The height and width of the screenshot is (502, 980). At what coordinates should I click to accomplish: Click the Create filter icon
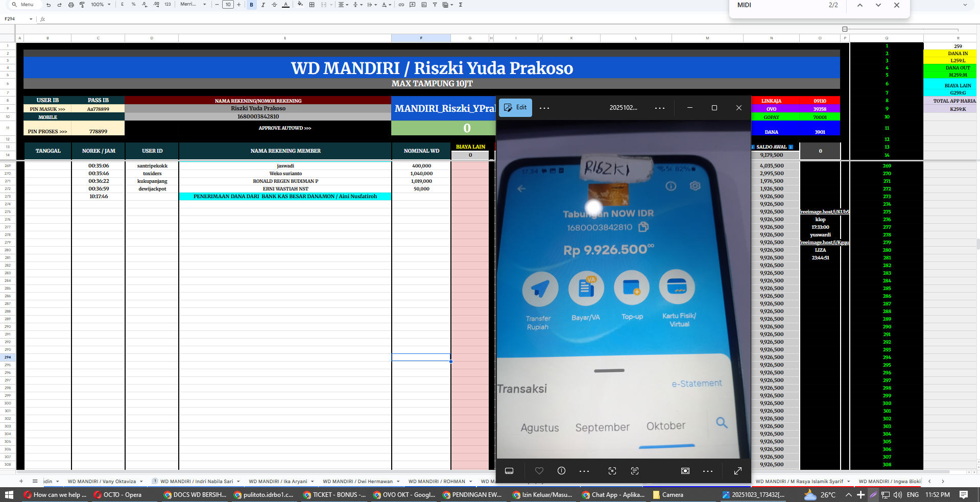click(x=435, y=5)
